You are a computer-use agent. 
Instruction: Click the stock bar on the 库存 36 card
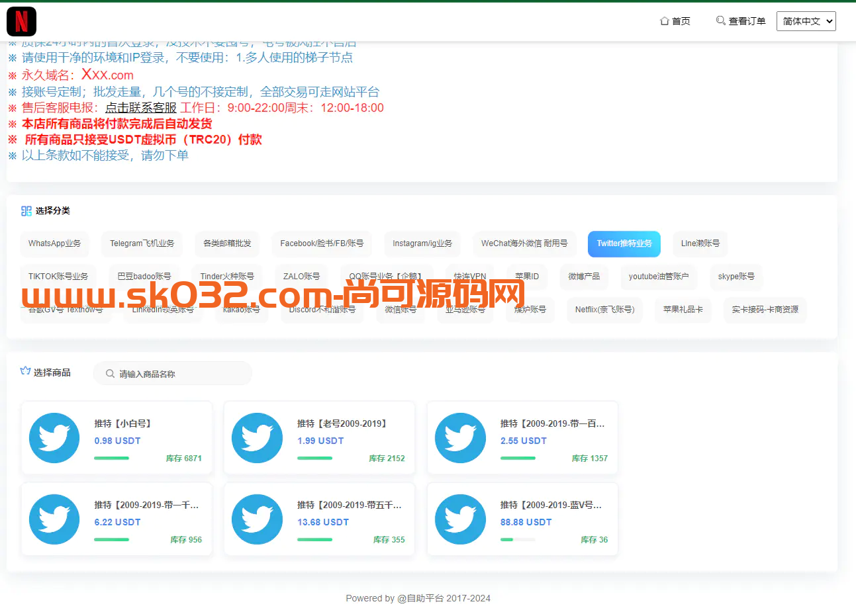point(518,539)
